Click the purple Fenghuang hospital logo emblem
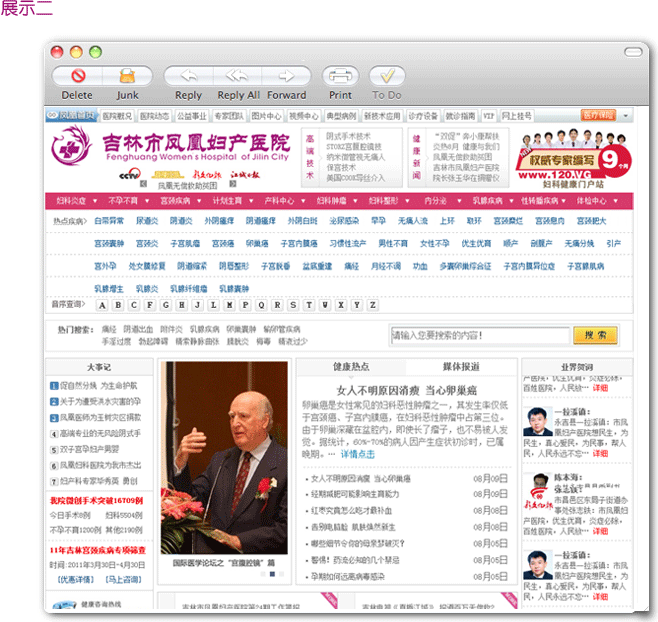Screen dimensions: 658x622 pyautogui.click(x=71, y=146)
